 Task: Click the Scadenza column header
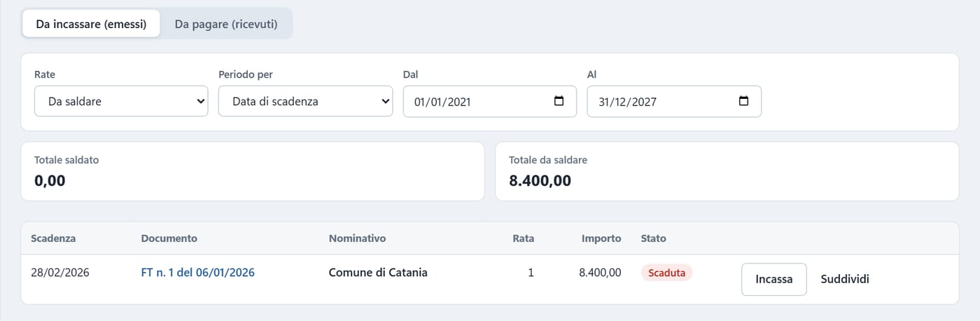click(x=53, y=238)
